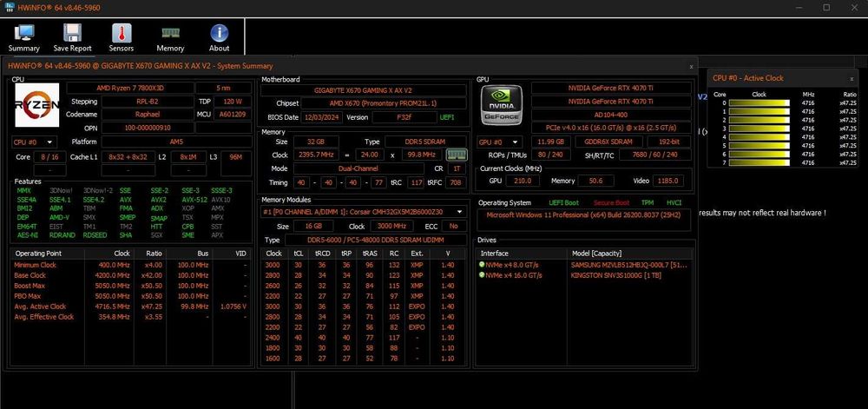Click the Interface column header in Drives
The height and width of the screenshot is (409, 868).
pyautogui.click(x=523, y=254)
